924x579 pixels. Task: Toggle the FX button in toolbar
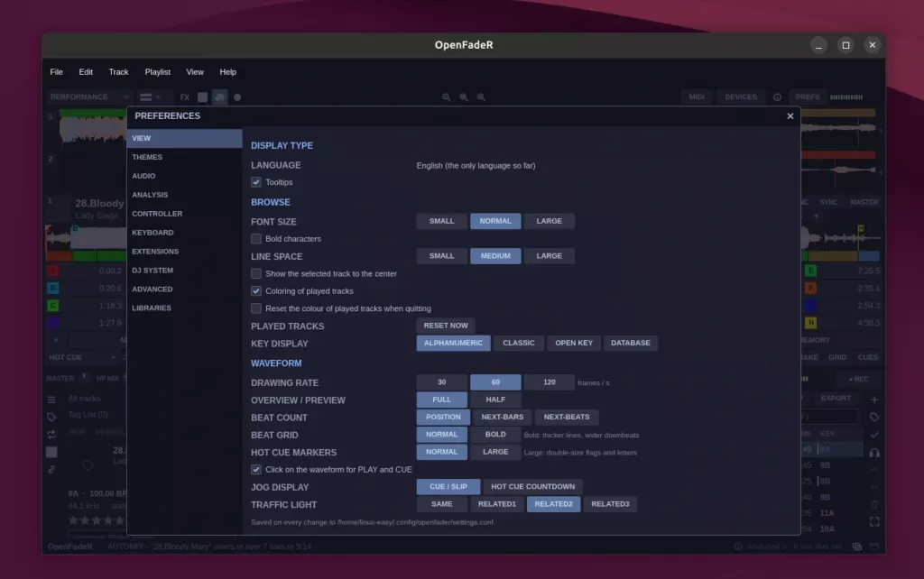(x=184, y=97)
